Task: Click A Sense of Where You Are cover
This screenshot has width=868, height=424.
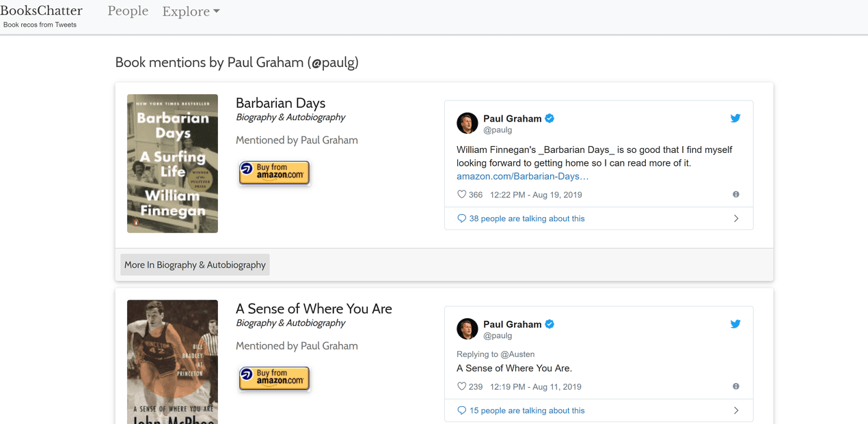Action: click(172, 362)
